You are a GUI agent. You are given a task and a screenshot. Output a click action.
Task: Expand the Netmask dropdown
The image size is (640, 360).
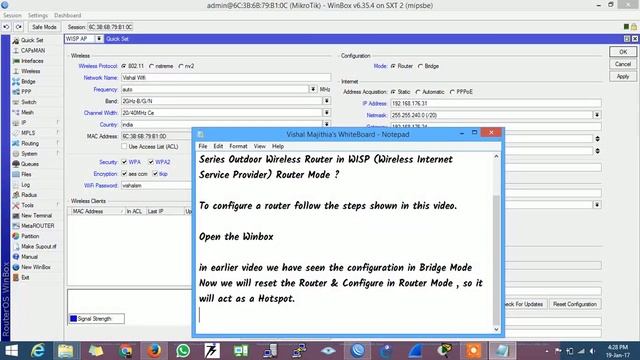coord(597,115)
